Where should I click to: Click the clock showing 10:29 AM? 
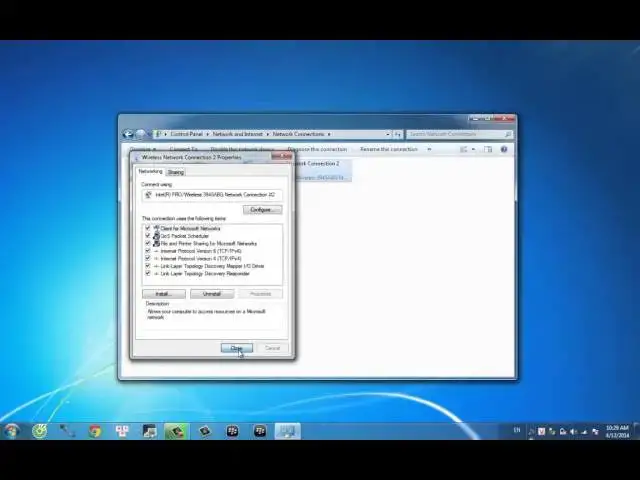point(617,431)
